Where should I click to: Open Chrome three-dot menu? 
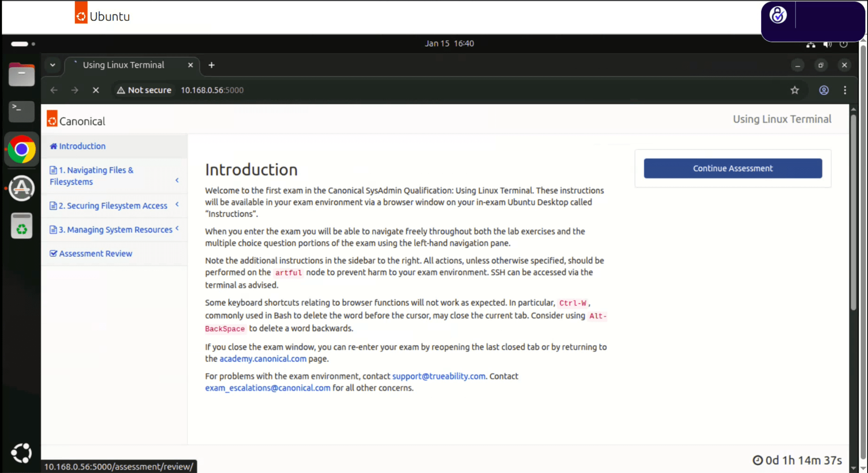point(845,90)
